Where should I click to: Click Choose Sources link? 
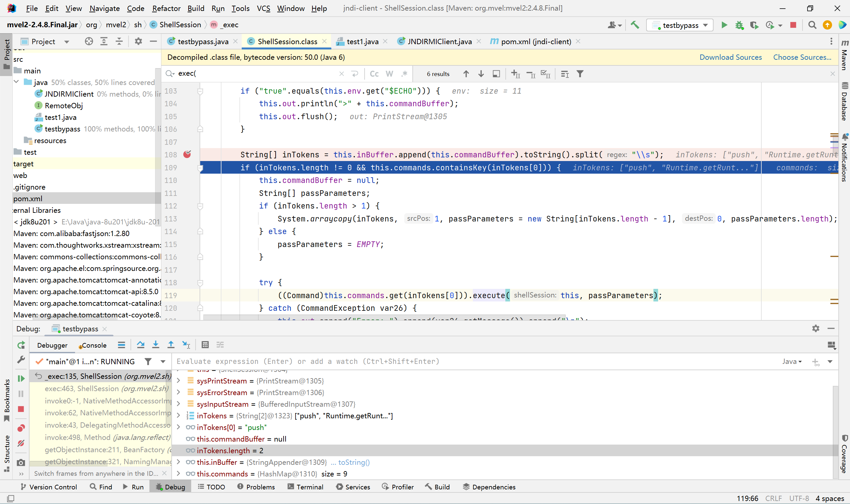pyautogui.click(x=802, y=57)
